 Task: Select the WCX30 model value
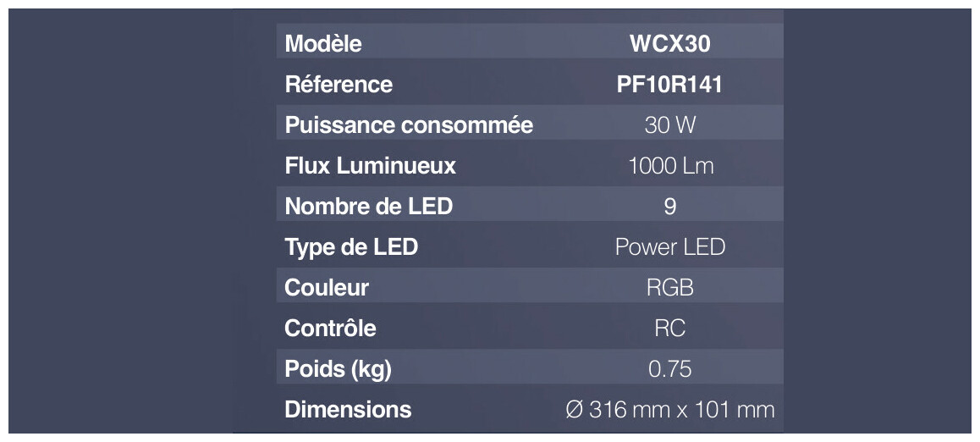(x=669, y=43)
